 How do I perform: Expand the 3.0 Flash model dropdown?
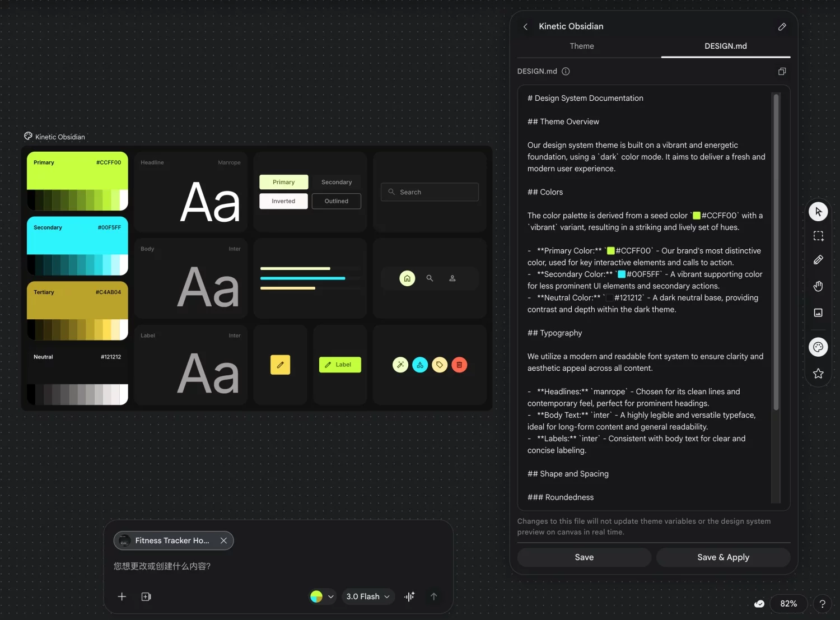(368, 596)
